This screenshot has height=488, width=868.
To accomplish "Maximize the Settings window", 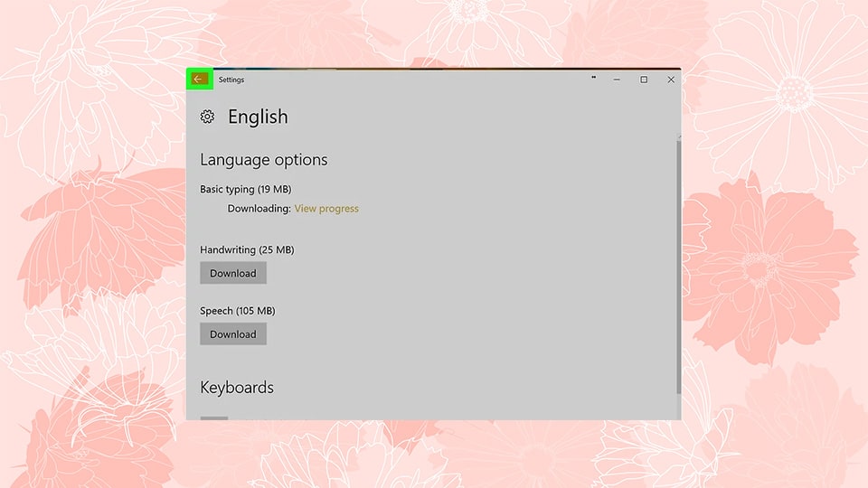I will (644, 80).
